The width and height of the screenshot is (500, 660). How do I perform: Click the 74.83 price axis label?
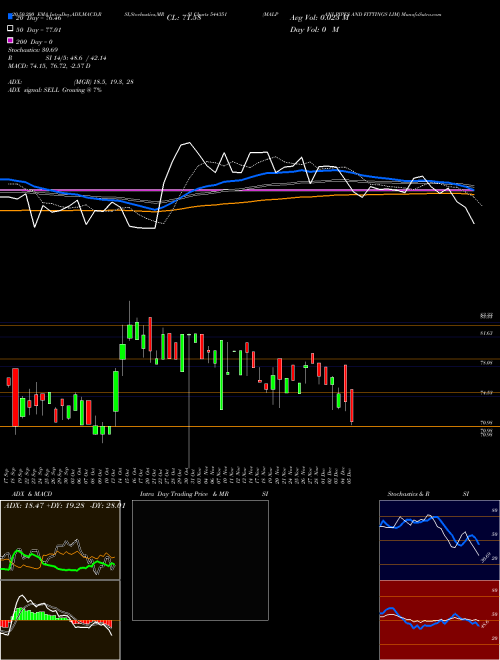point(486,393)
